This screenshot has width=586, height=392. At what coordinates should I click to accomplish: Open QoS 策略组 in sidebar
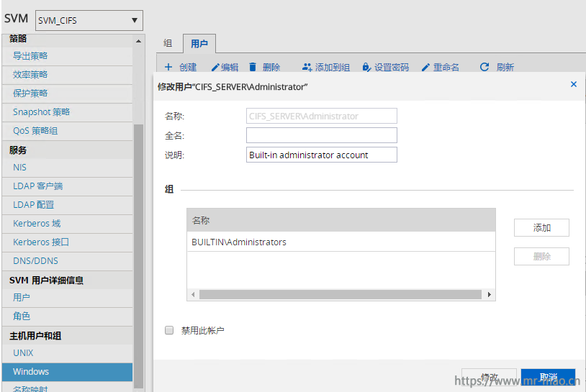click(x=67, y=131)
